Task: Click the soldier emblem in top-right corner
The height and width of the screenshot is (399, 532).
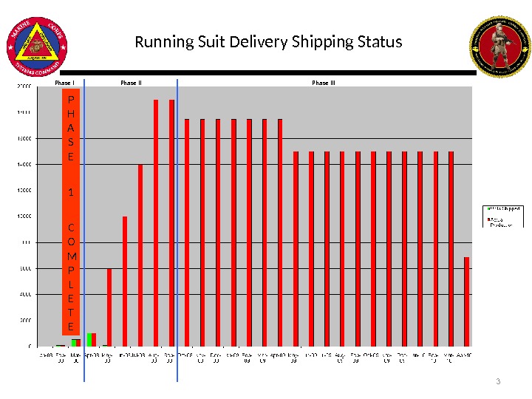Action: (500, 46)
